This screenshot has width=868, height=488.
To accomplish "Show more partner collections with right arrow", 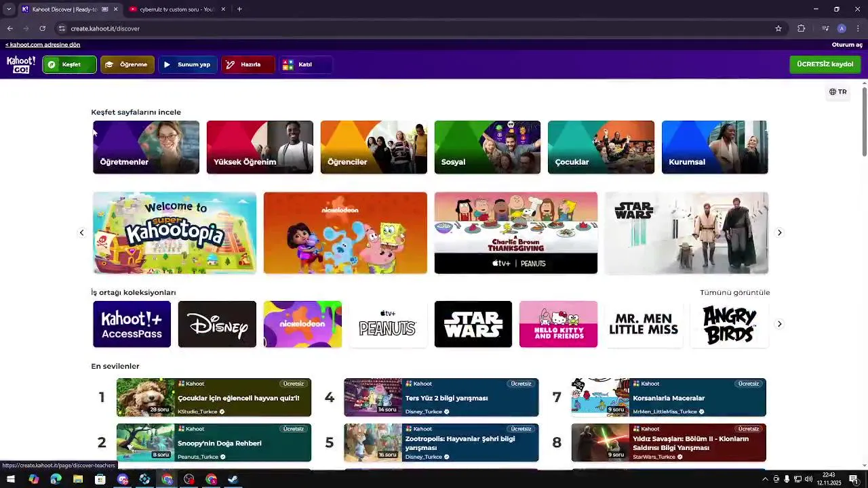I will pos(779,324).
